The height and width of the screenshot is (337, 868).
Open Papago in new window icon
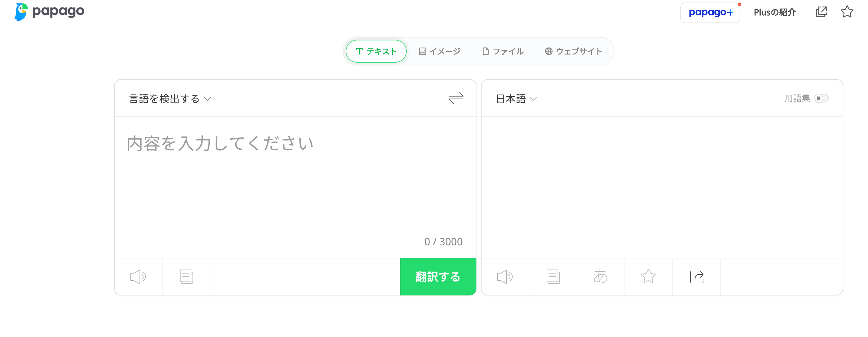point(821,12)
